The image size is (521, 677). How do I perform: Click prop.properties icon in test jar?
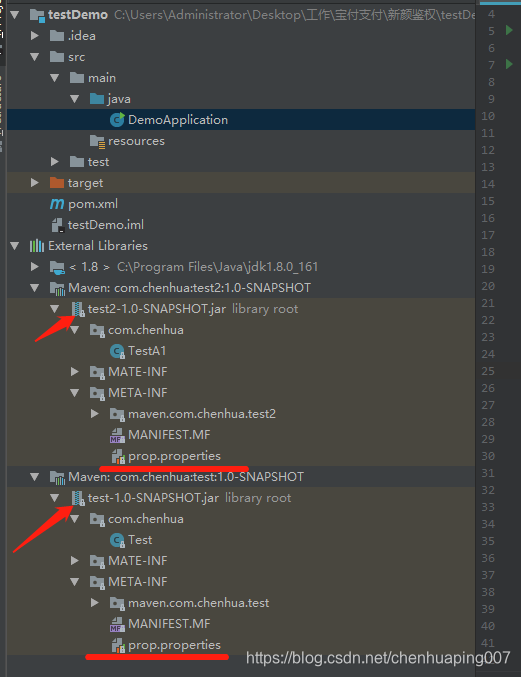(x=118, y=645)
